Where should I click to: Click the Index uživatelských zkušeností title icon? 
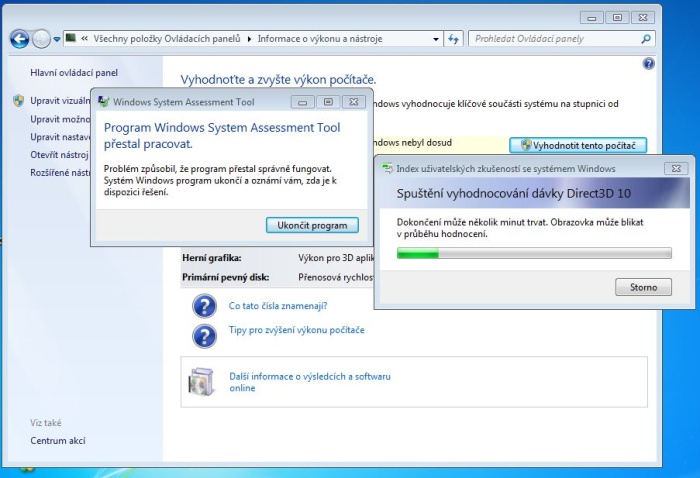388,169
